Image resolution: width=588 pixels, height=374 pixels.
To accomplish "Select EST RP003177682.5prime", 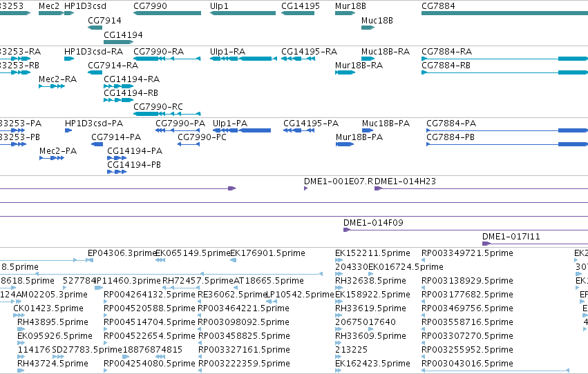I will tap(423, 302).
